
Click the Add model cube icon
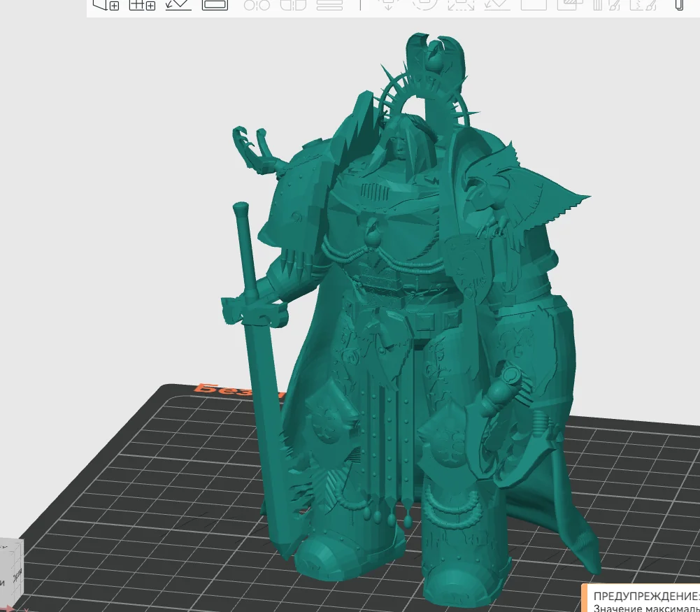point(106,5)
